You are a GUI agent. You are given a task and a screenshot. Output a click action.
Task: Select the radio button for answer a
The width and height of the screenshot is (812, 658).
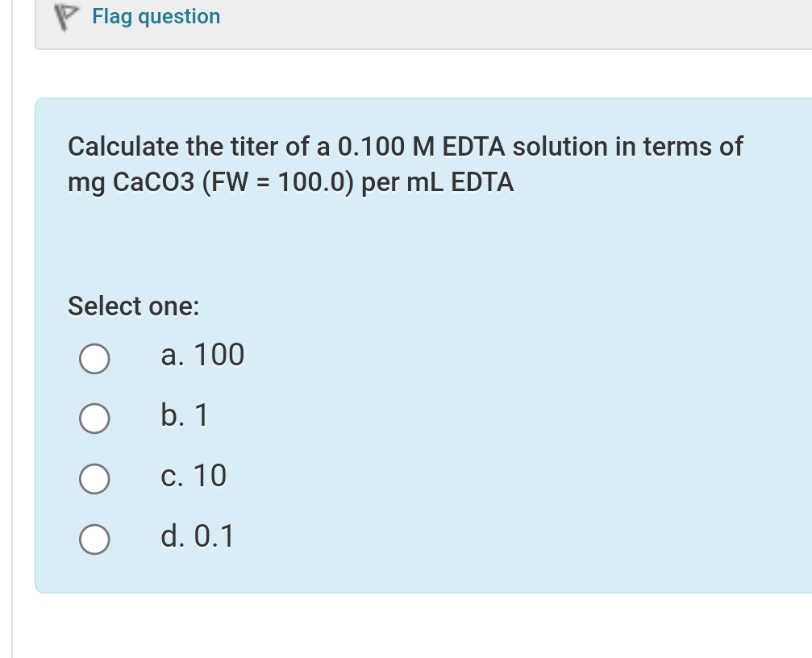coord(94,359)
